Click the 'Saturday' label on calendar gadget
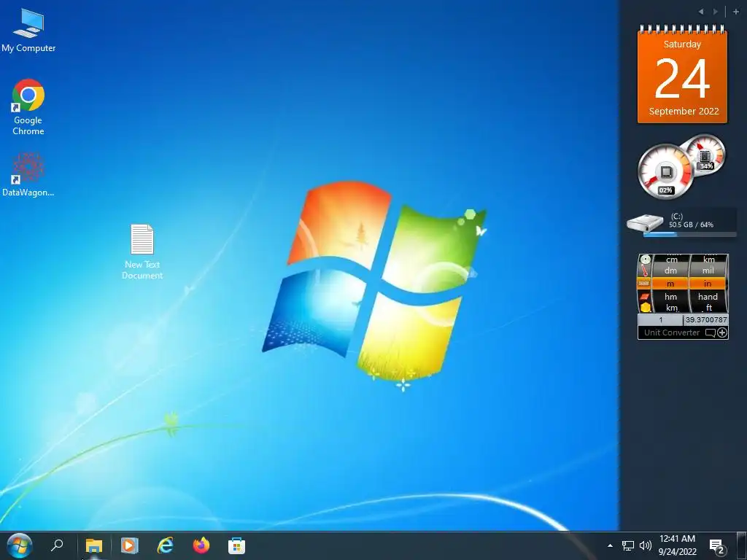Screen dimensions: 747x560 point(682,44)
